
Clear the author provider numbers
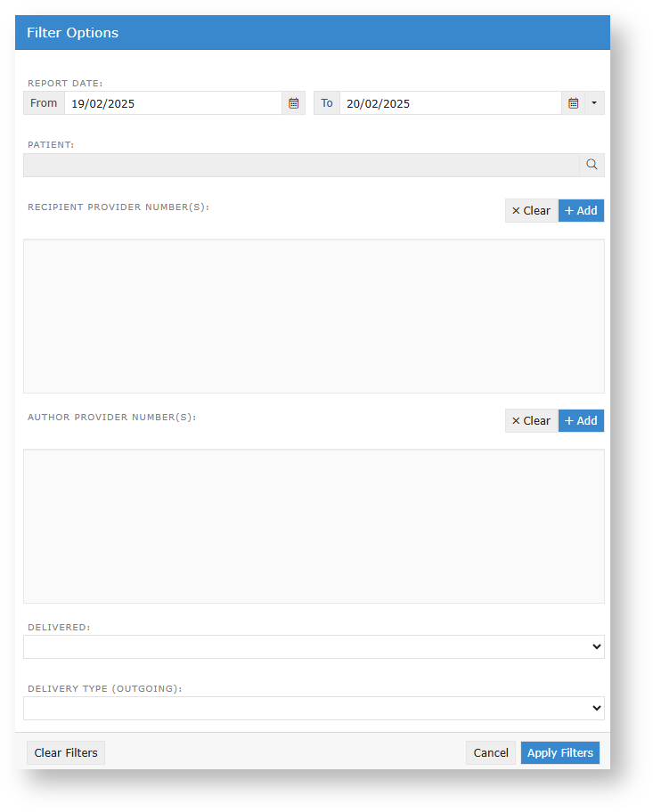tap(531, 421)
